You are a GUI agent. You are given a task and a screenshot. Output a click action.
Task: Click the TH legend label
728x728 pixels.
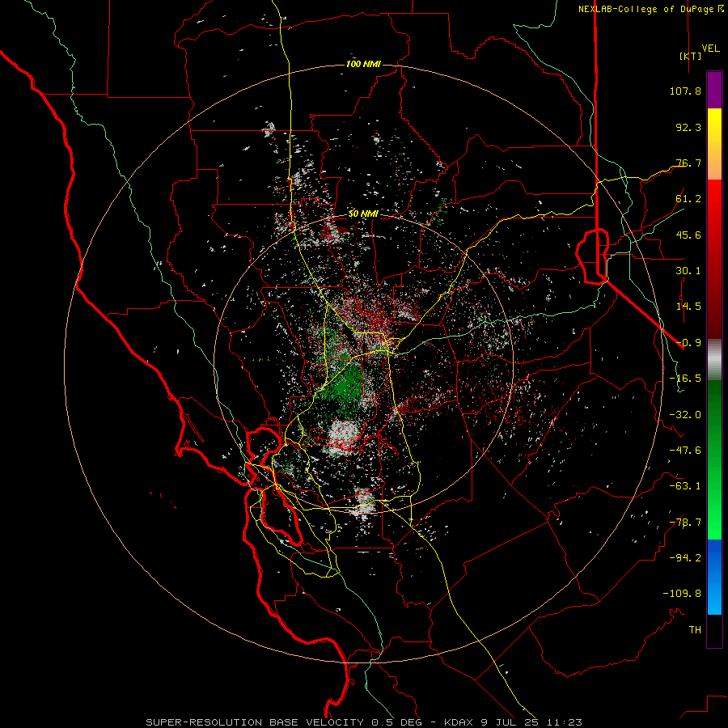click(695, 630)
